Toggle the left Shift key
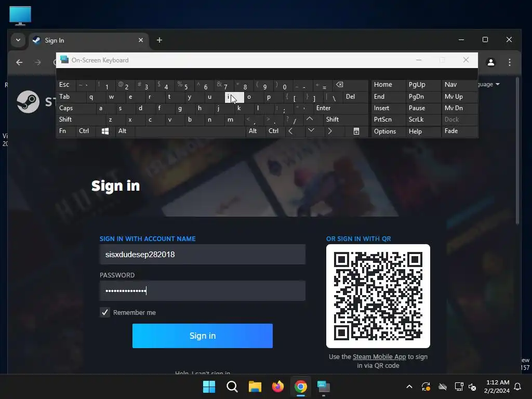 pos(81,119)
